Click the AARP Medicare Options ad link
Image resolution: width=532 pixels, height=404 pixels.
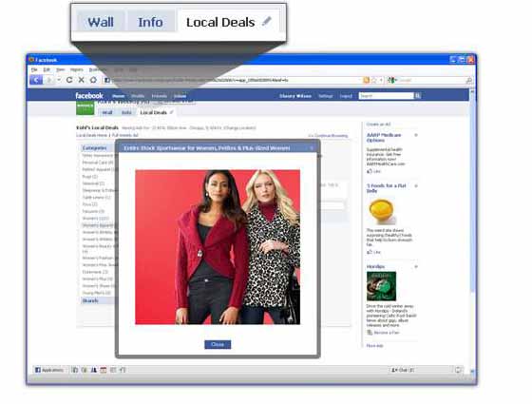click(384, 138)
